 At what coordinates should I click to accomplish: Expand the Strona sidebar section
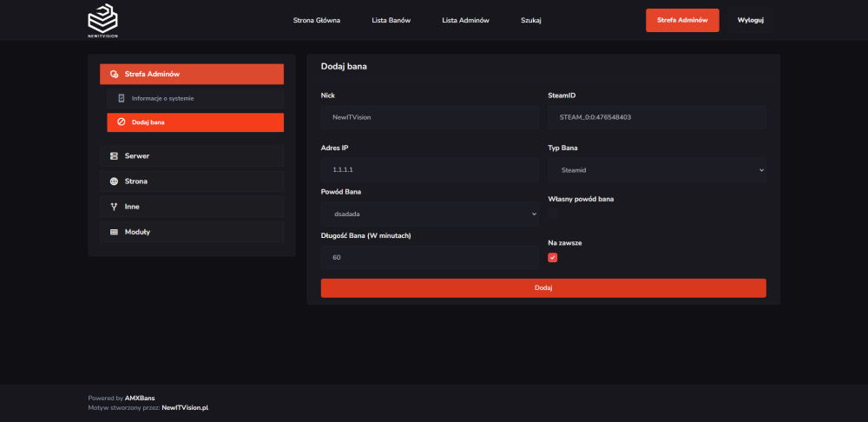click(x=192, y=181)
